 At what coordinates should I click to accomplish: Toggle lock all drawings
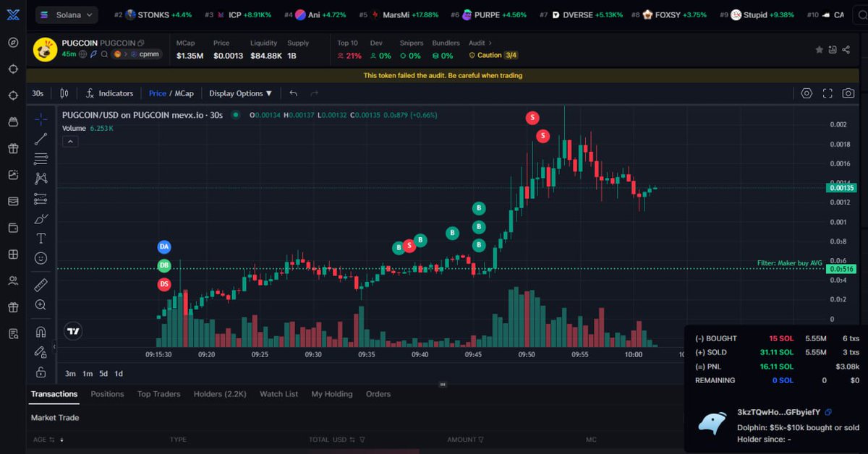click(41, 372)
